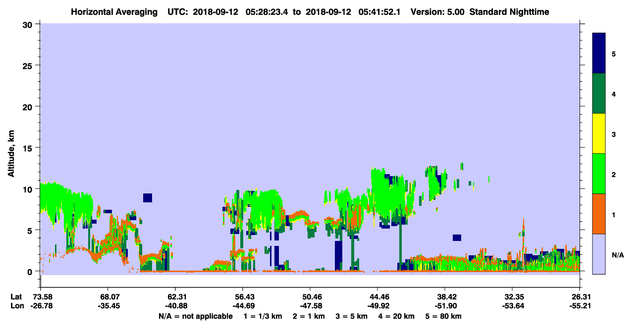644x330 pixels.
Task: Click the isolated blue square near 9 km altitude
Action: click(148, 198)
